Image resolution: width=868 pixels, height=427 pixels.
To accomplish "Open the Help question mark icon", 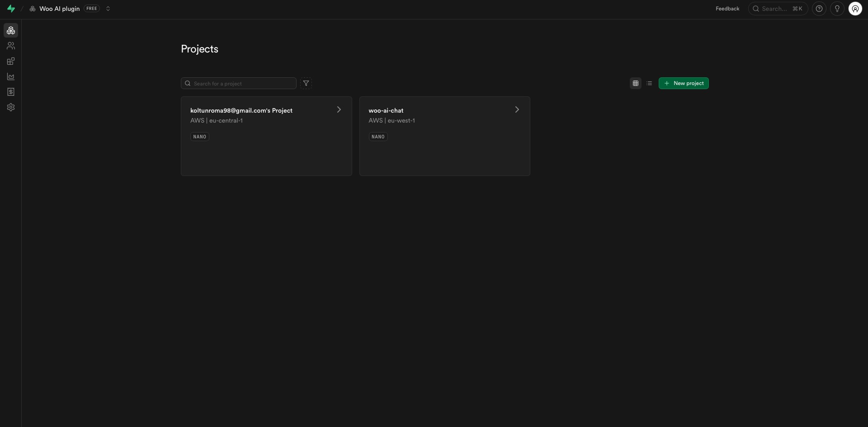I will 820,8.
